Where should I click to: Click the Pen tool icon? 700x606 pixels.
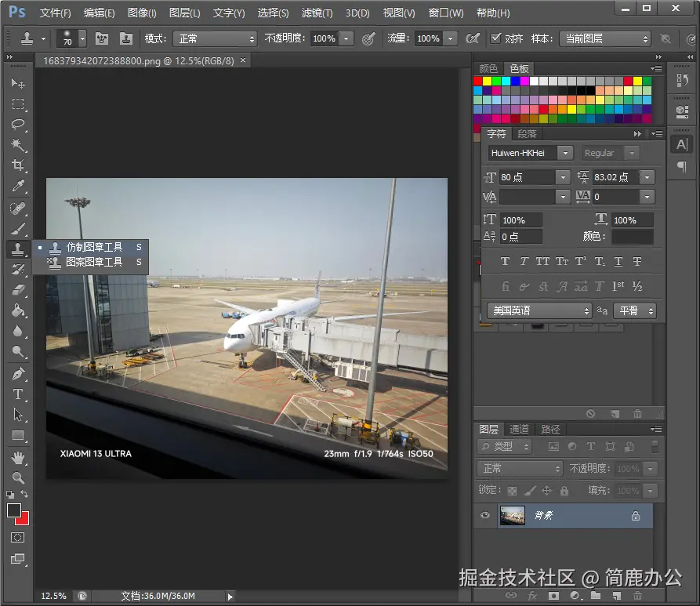coord(18,374)
